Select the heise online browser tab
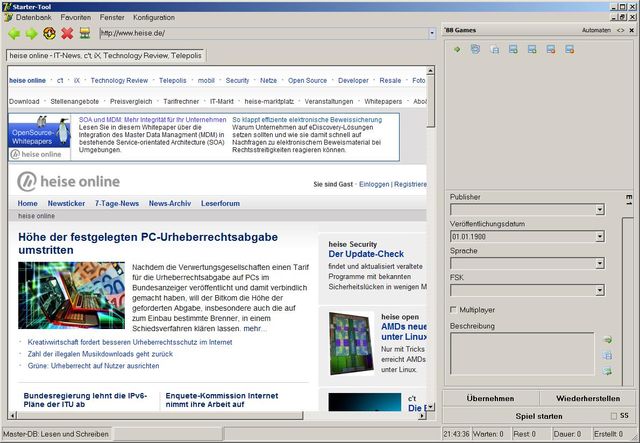The image size is (640, 443). [106, 56]
